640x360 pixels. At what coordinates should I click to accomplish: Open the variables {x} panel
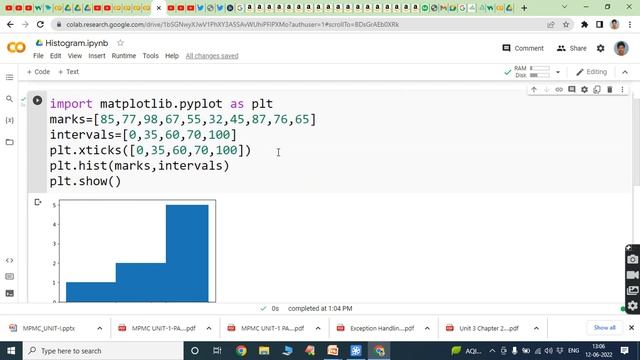tap(9, 120)
